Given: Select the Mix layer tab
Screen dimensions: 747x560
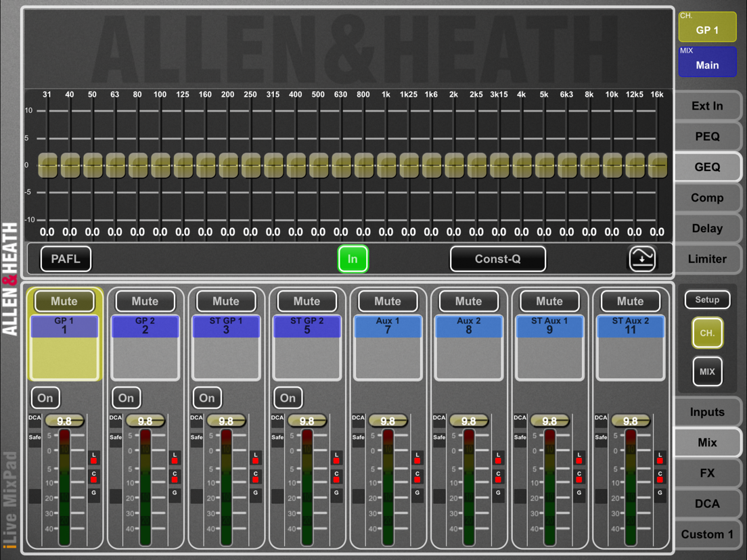Looking at the screenshot, I should coord(708,442).
